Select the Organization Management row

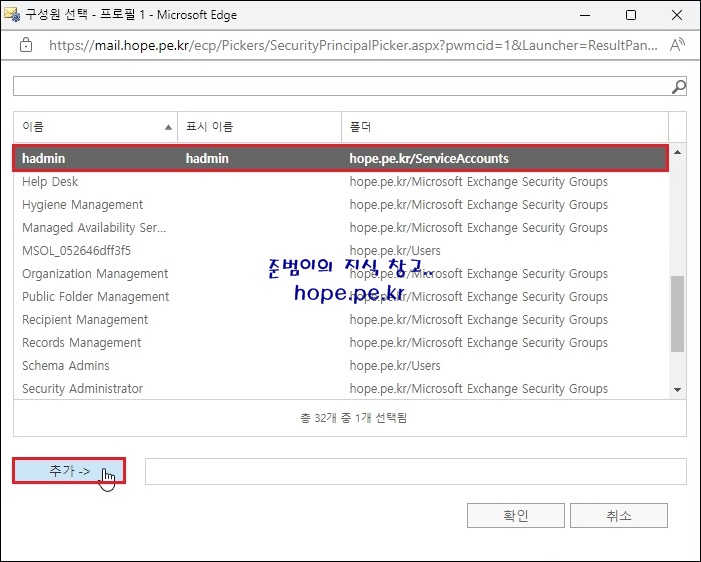341,274
